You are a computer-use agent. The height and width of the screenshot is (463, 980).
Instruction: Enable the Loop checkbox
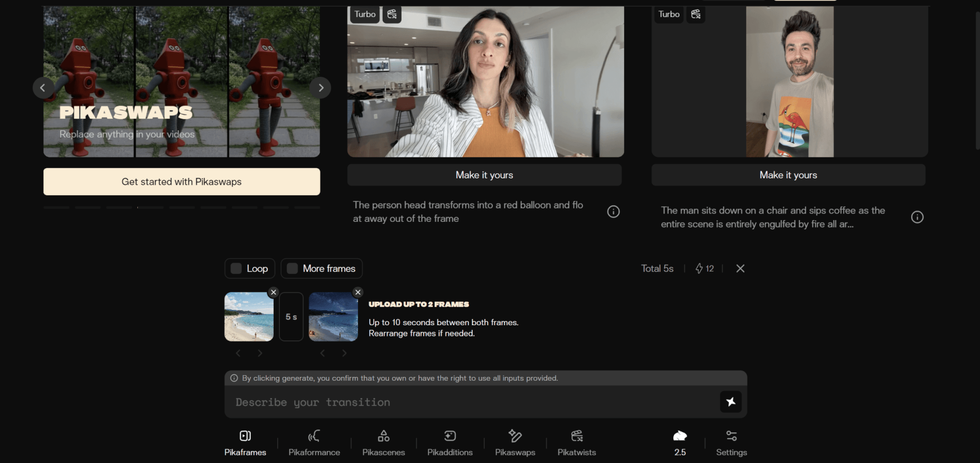coord(236,269)
